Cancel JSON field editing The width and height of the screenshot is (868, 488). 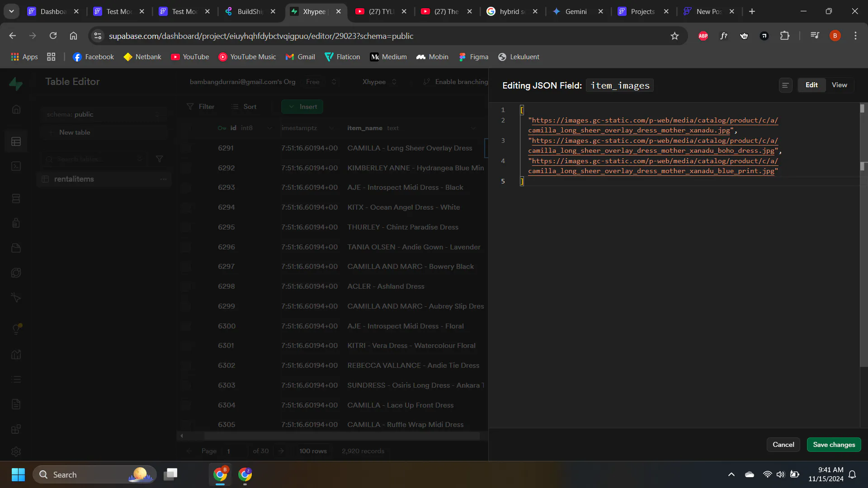pyautogui.click(x=783, y=445)
